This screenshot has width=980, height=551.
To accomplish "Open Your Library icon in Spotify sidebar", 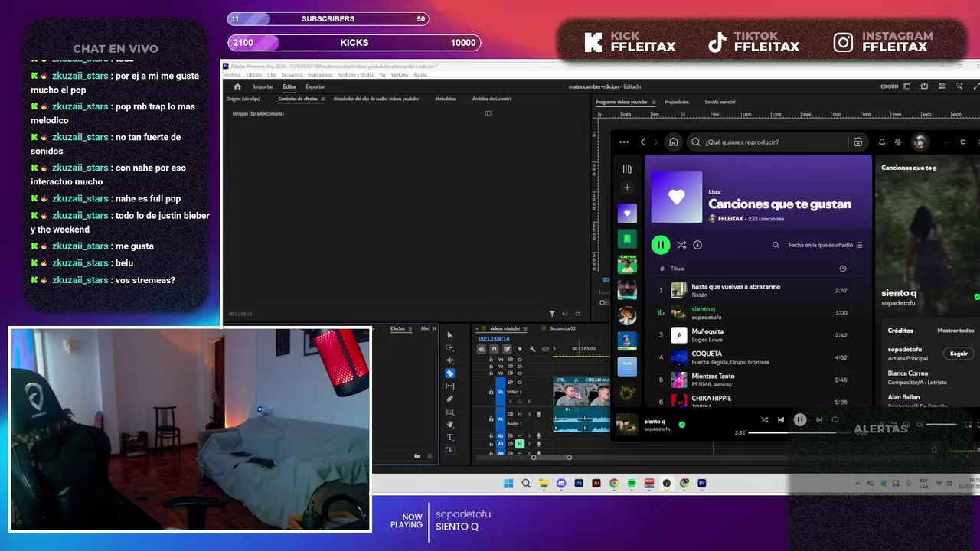I will [627, 169].
